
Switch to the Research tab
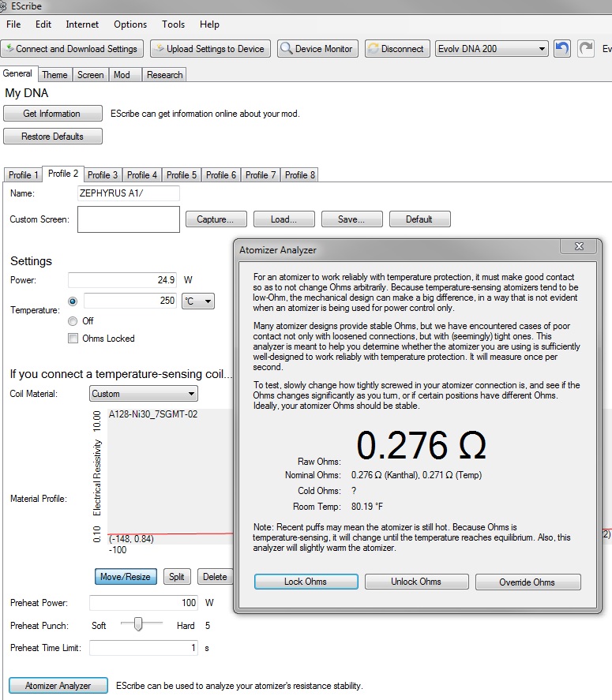click(164, 75)
